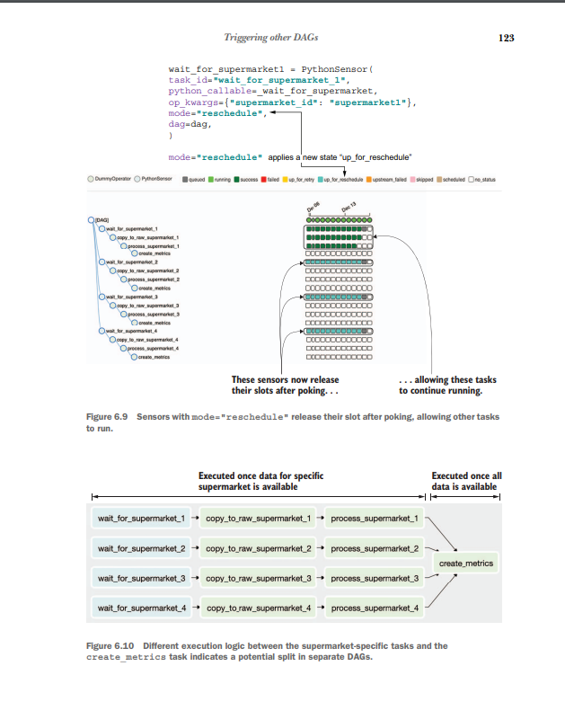The image size is (565, 728).
Task: Collapse the process_supermarket_1 tree label
Action: point(141,245)
